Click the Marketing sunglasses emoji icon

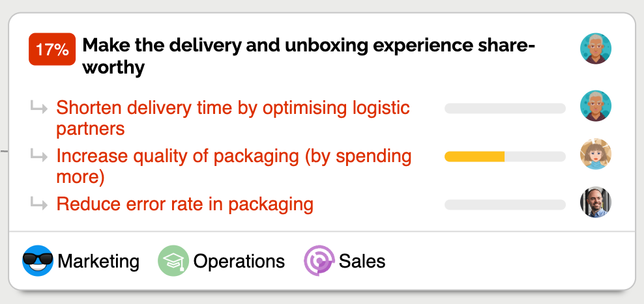click(38, 262)
